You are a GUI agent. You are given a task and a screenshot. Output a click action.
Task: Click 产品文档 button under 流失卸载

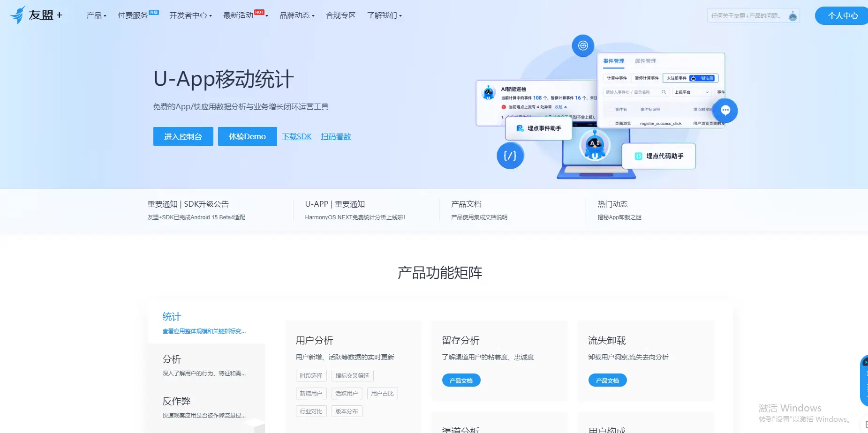click(608, 381)
